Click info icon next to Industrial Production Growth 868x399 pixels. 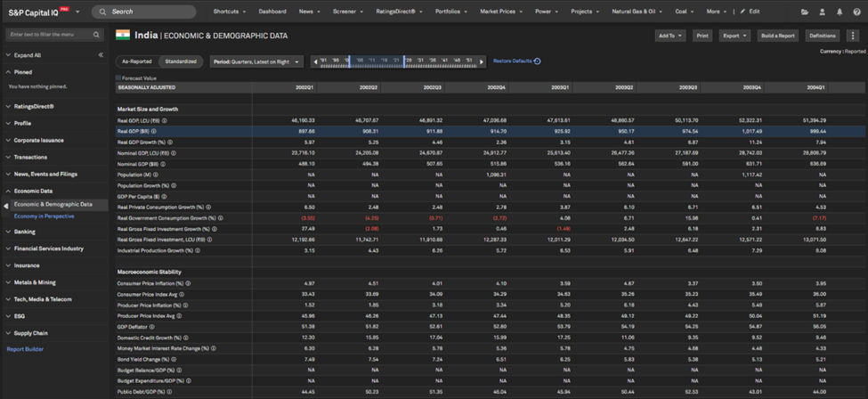tap(198, 250)
